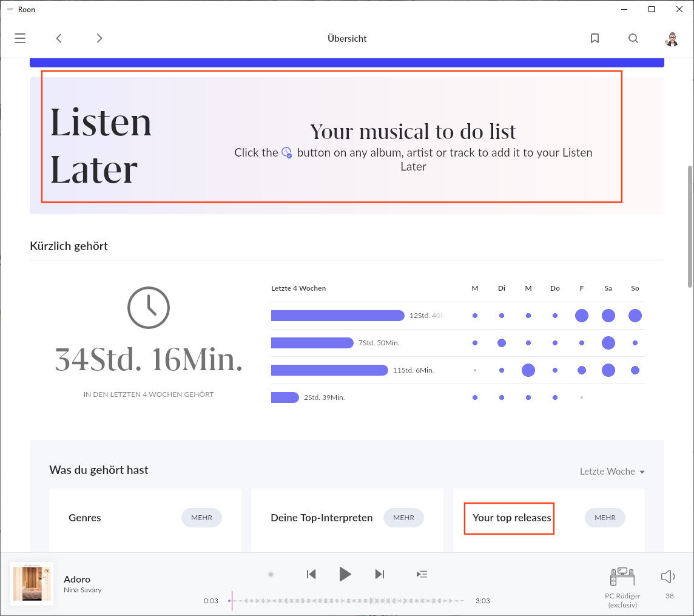Open the search magnifier icon
This screenshot has width=694, height=616.
click(x=633, y=38)
